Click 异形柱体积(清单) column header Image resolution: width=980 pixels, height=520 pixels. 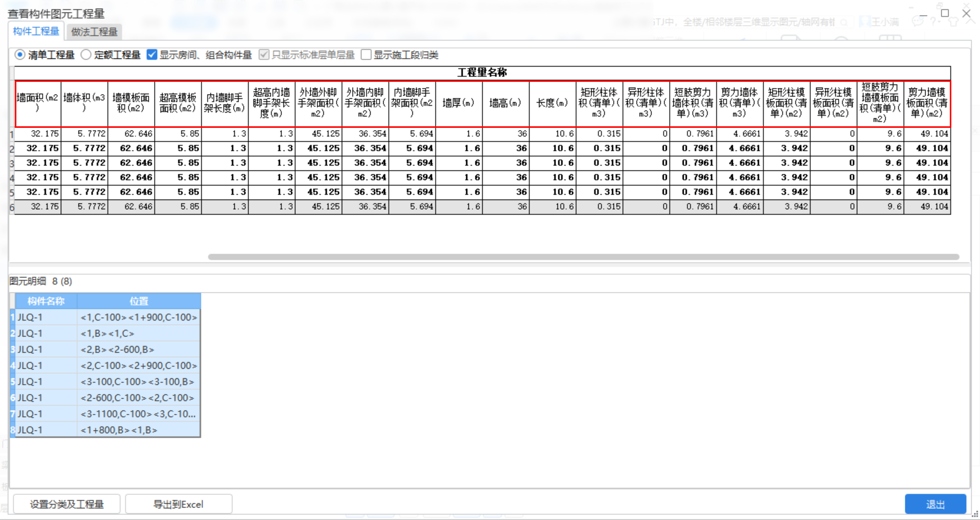coord(646,103)
